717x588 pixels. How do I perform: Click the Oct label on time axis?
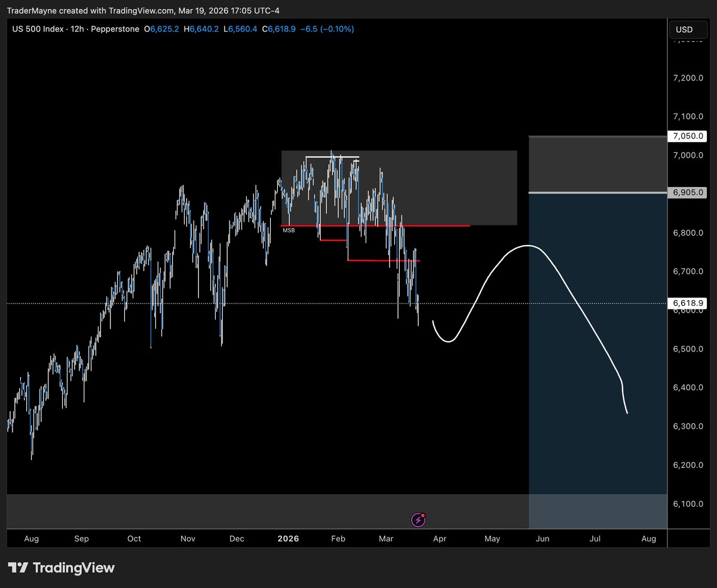click(x=134, y=538)
